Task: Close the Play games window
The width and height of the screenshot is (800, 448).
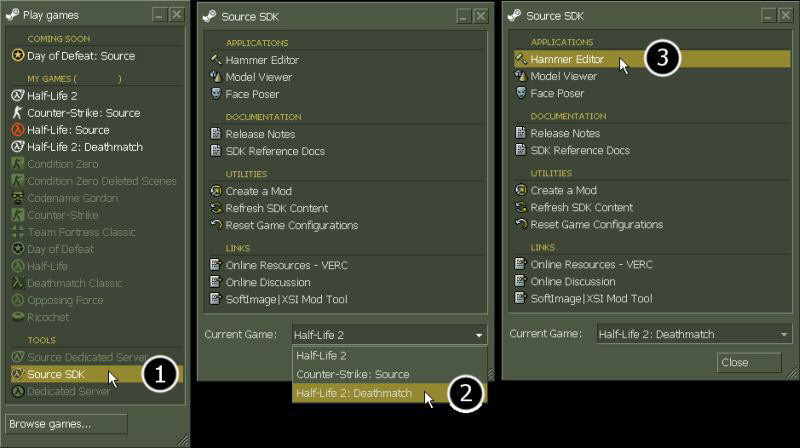Action: point(177,15)
